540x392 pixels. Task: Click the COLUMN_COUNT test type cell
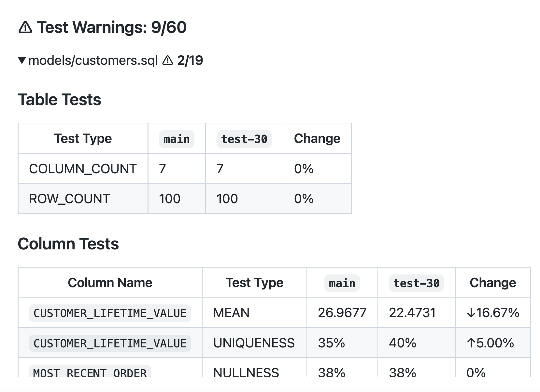(x=83, y=169)
